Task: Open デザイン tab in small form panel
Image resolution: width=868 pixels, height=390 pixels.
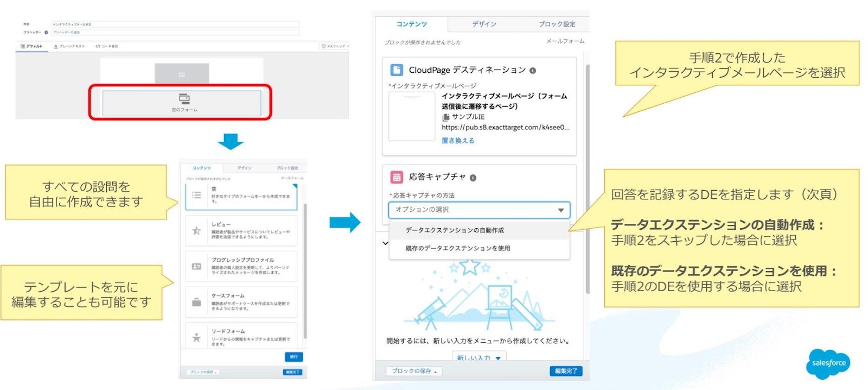Action: (x=245, y=168)
